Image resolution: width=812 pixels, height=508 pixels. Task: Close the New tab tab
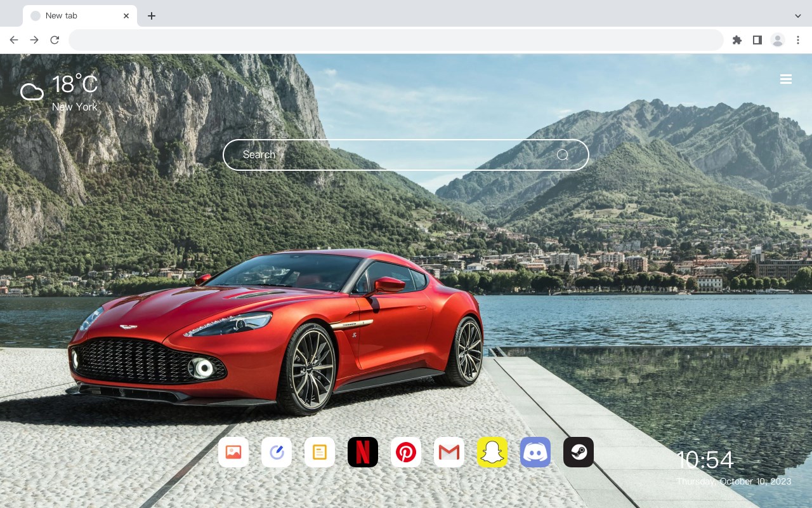click(126, 16)
